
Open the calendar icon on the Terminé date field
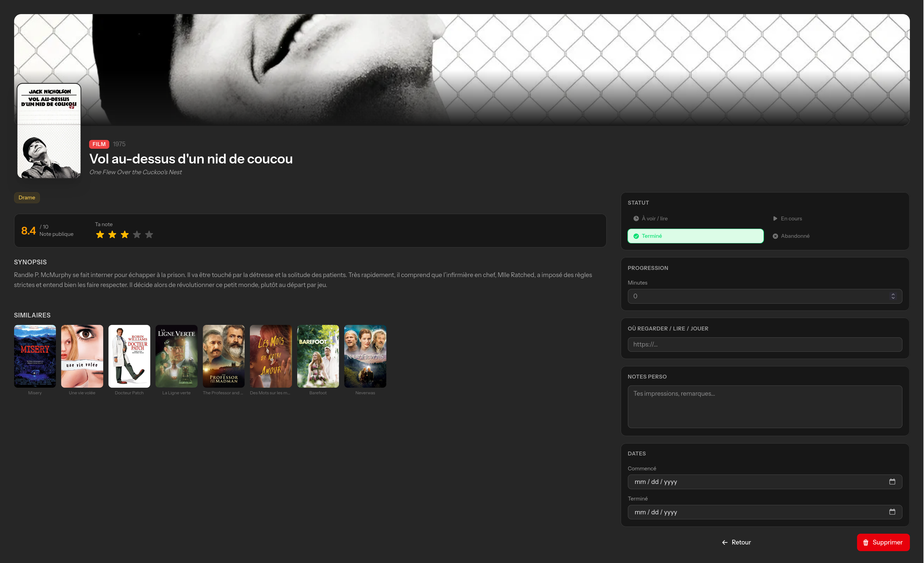click(892, 512)
